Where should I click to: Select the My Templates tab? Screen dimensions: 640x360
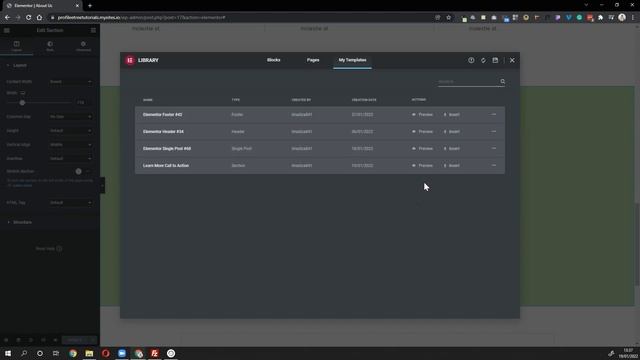point(352,60)
